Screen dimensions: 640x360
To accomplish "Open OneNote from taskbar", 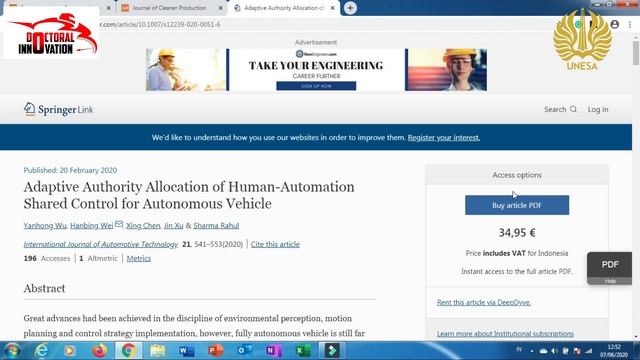I will pyautogui.click(x=273, y=351).
